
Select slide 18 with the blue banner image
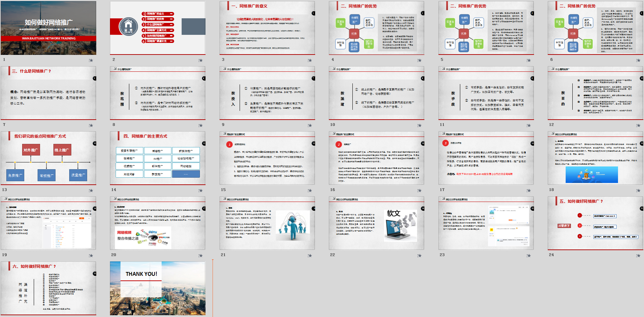pos(595,158)
